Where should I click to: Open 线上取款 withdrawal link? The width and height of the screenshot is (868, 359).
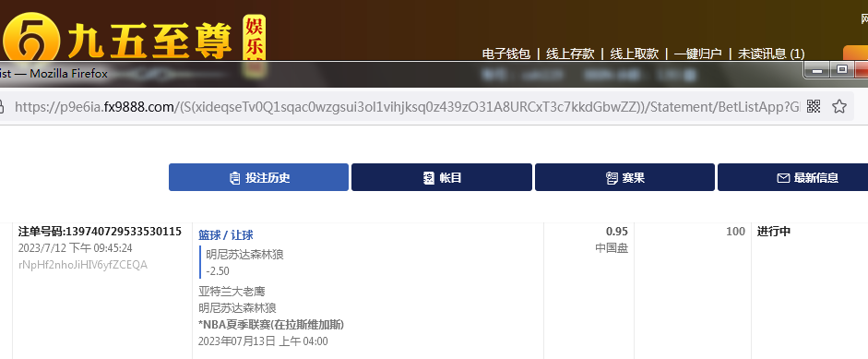point(635,54)
